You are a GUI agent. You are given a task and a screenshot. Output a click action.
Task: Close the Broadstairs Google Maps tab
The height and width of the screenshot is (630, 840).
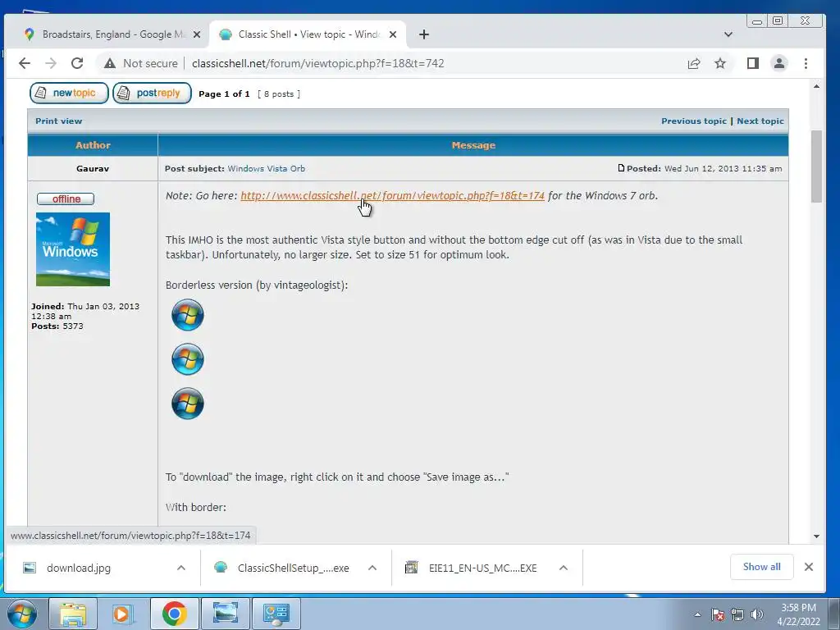[x=197, y=34]
